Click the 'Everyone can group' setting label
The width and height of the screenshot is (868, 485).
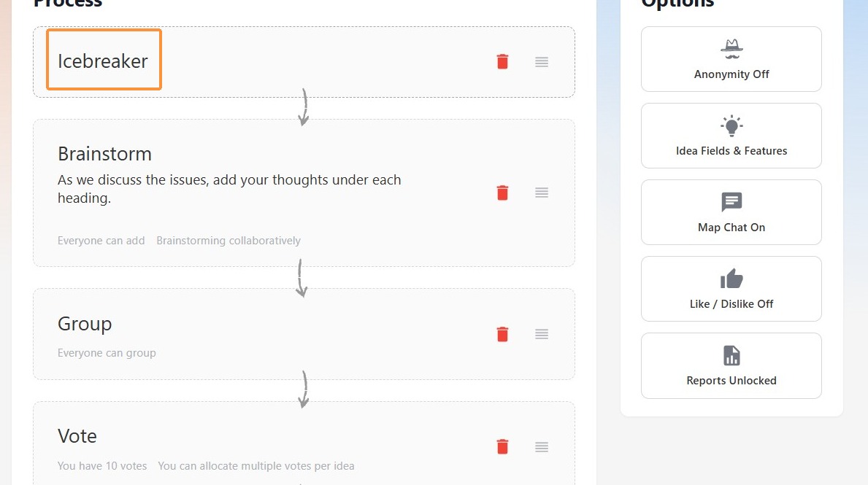[107, 353]
